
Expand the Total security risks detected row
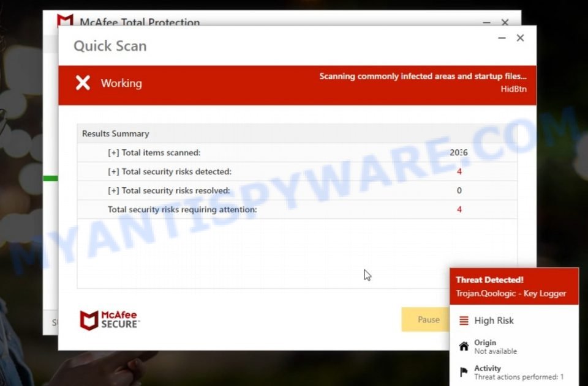click(x=113, y=171)
